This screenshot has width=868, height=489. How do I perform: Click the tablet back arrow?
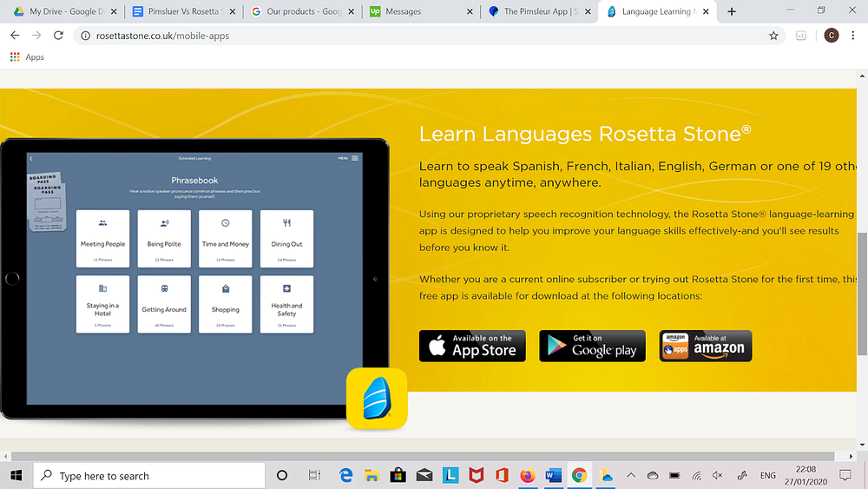[31, 159]
